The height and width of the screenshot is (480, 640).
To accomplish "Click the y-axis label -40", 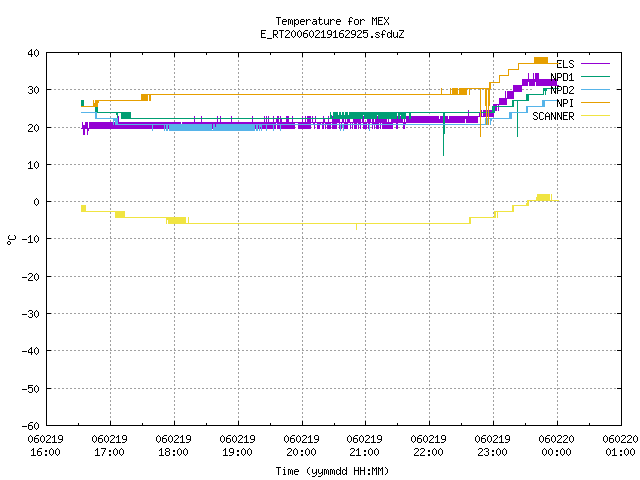I will [x=31, y=351].
